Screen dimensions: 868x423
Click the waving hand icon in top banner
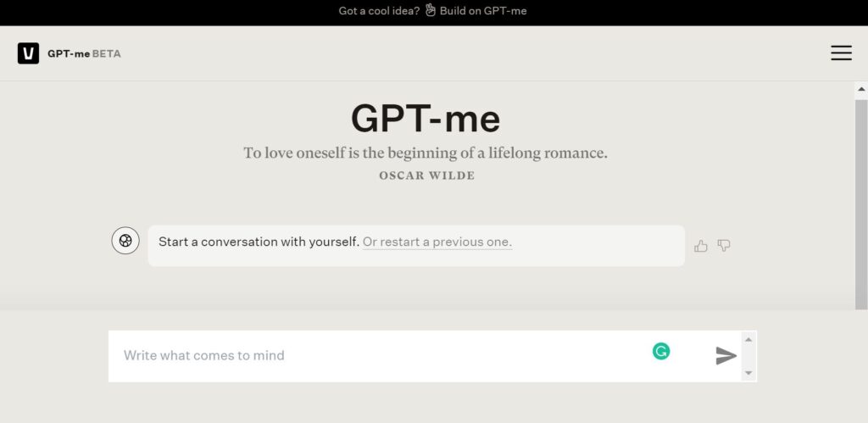pyautogui.click(x=431, y=11)
